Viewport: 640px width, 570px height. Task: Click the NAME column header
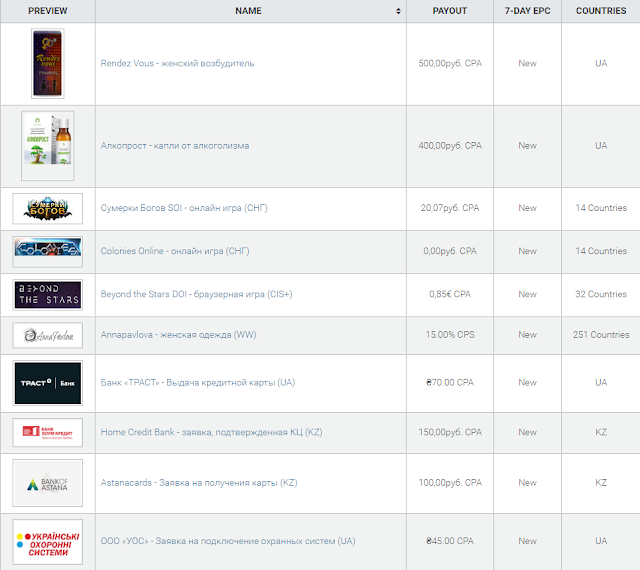click(248, 11)
